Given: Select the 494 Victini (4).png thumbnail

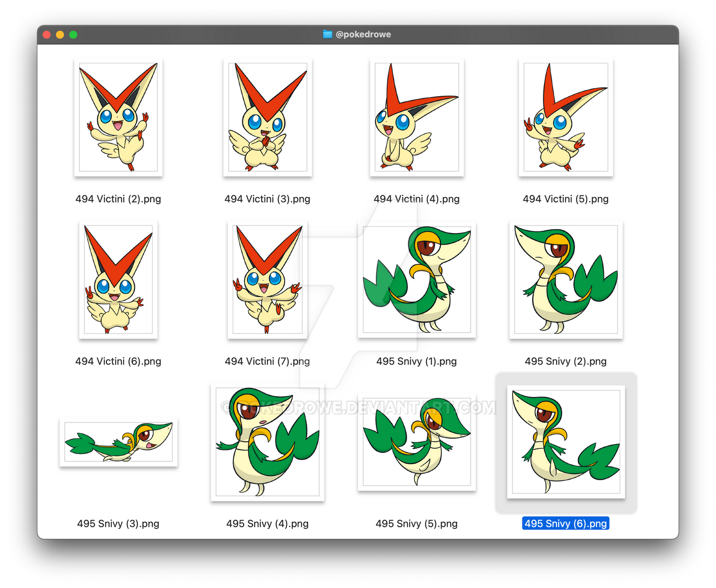Looking at the screenshot, I should tap(417, 117).
